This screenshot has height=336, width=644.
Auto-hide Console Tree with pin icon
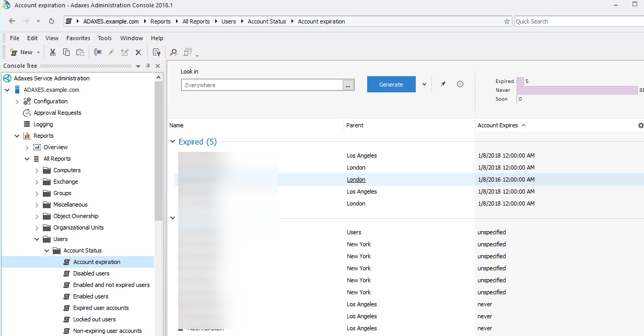coord(148,66)
